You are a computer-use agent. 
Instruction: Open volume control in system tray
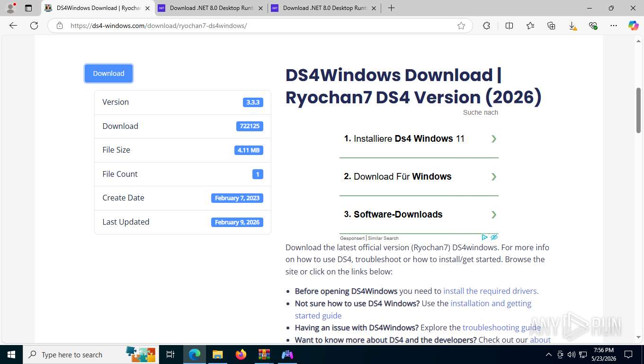coord(572,355)
